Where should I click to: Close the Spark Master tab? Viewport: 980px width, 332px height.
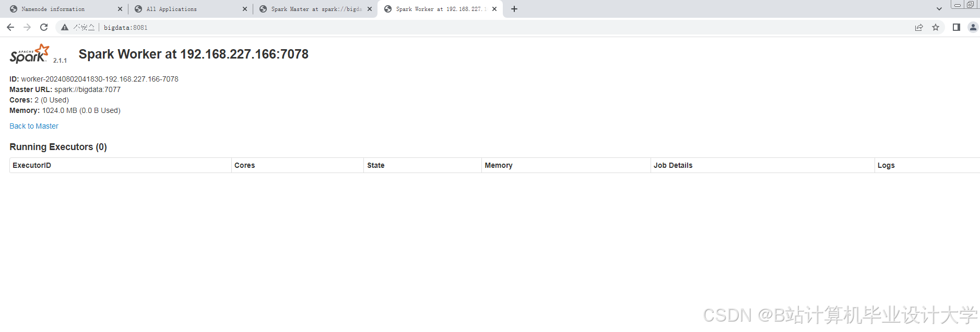[x=370, y=9]
